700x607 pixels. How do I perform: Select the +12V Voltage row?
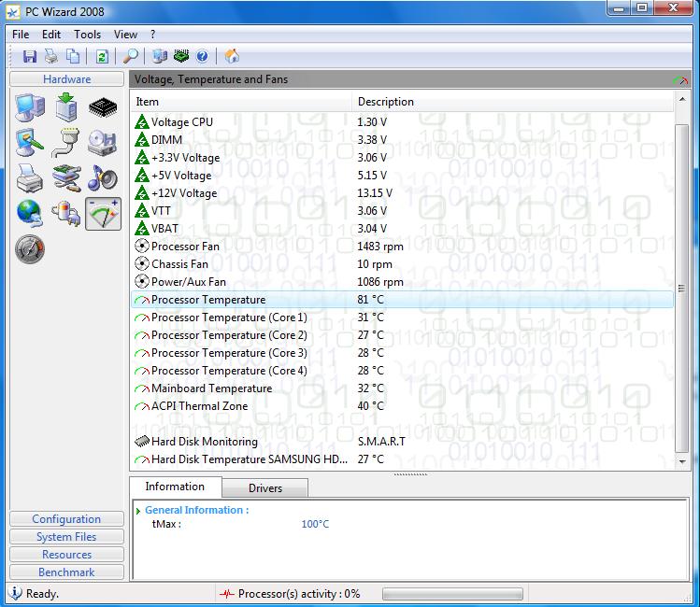tap(402, 193)
